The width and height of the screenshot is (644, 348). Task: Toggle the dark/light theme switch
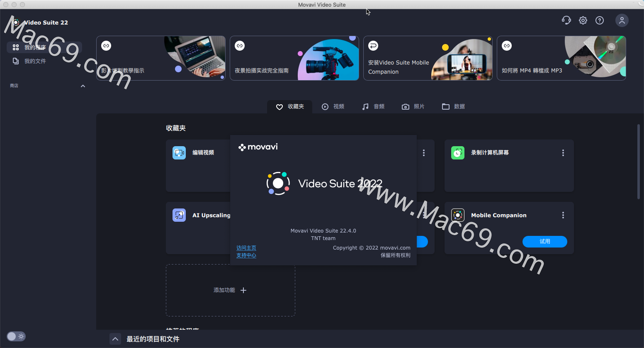pos(16,336)
